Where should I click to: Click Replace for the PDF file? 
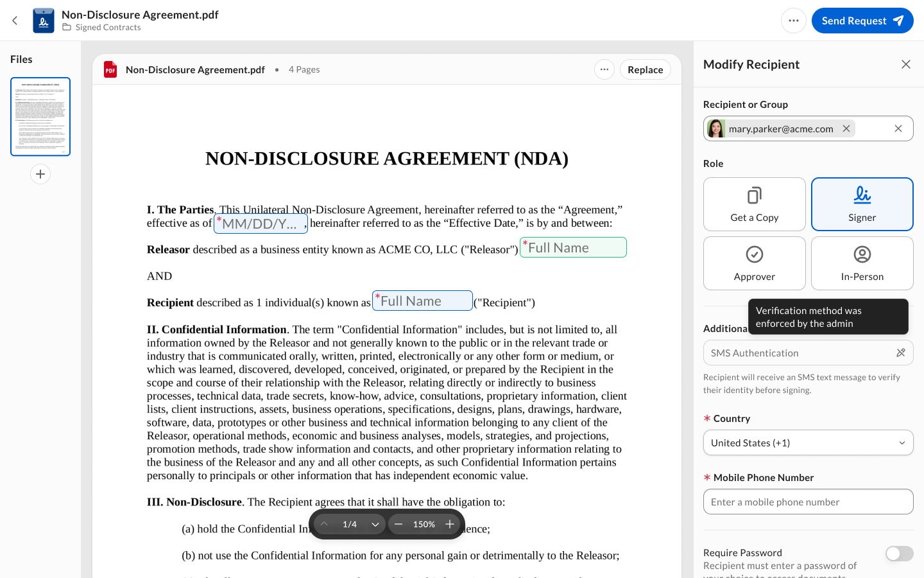(x=645, y=69)
